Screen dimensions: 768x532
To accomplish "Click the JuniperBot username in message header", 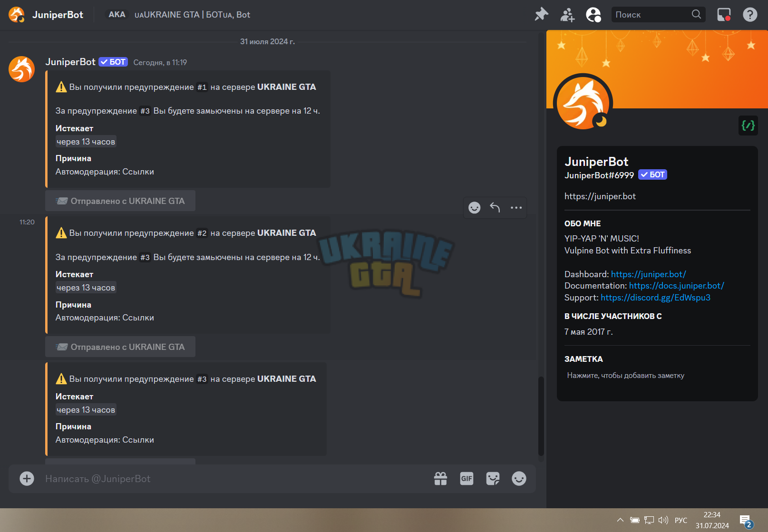I will (x=70, y=62).
